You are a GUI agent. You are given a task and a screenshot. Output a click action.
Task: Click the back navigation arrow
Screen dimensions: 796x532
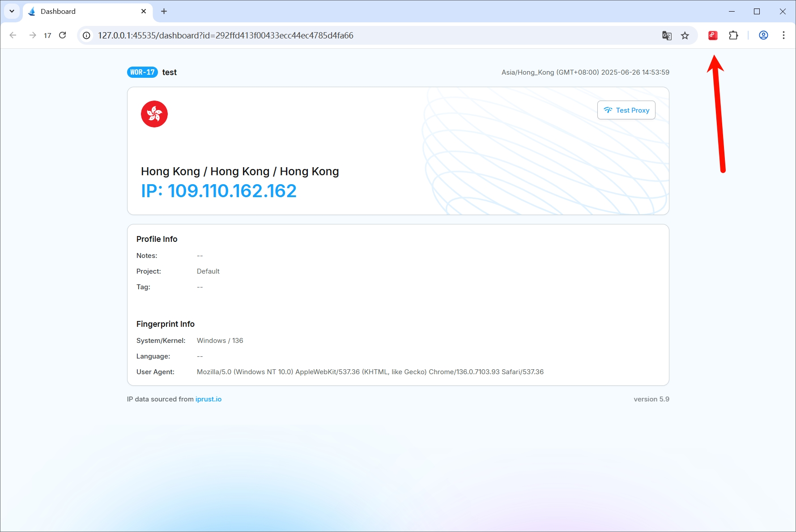(13, 35)
